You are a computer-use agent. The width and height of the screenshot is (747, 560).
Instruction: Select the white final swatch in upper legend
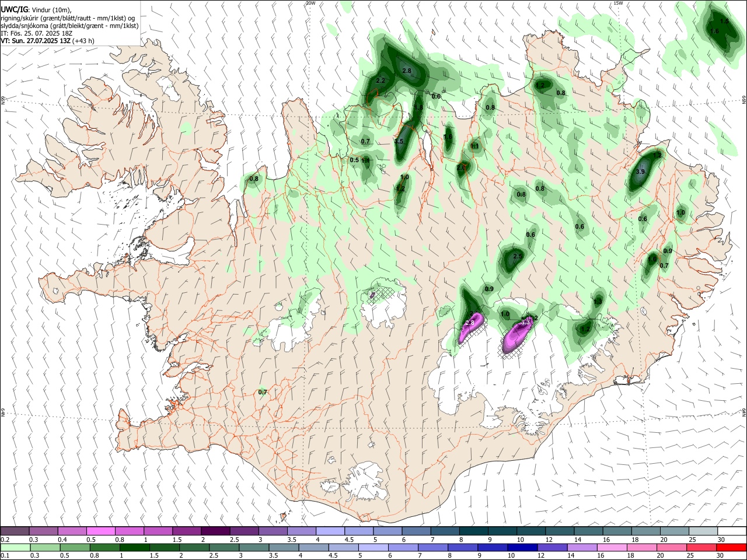point(732,531)
